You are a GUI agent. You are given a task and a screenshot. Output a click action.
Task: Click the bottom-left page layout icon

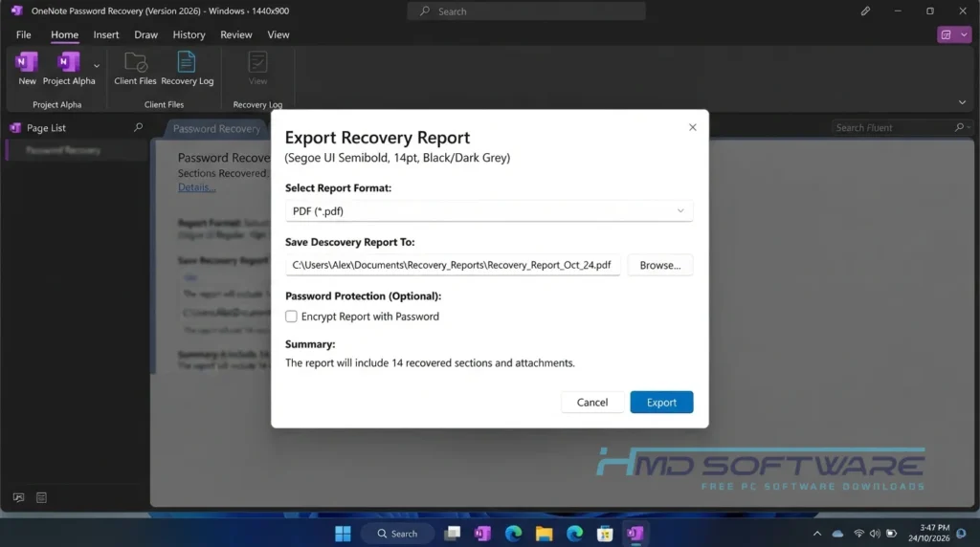coord(41,497)
